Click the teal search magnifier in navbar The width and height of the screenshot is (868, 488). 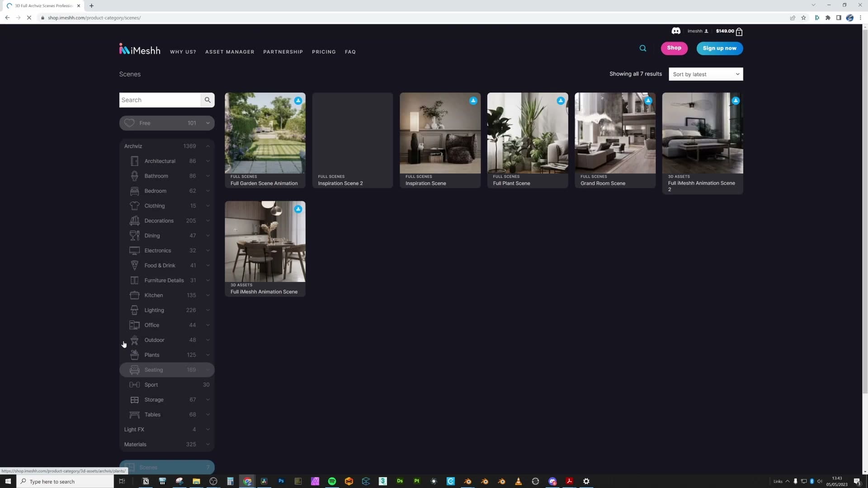643,48
